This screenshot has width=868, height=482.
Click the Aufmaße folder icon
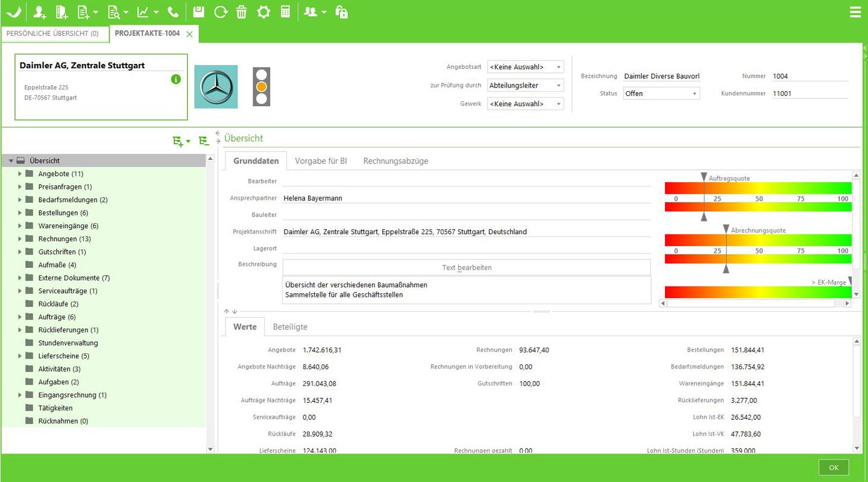pyautogui.click(x=29, y=265)
